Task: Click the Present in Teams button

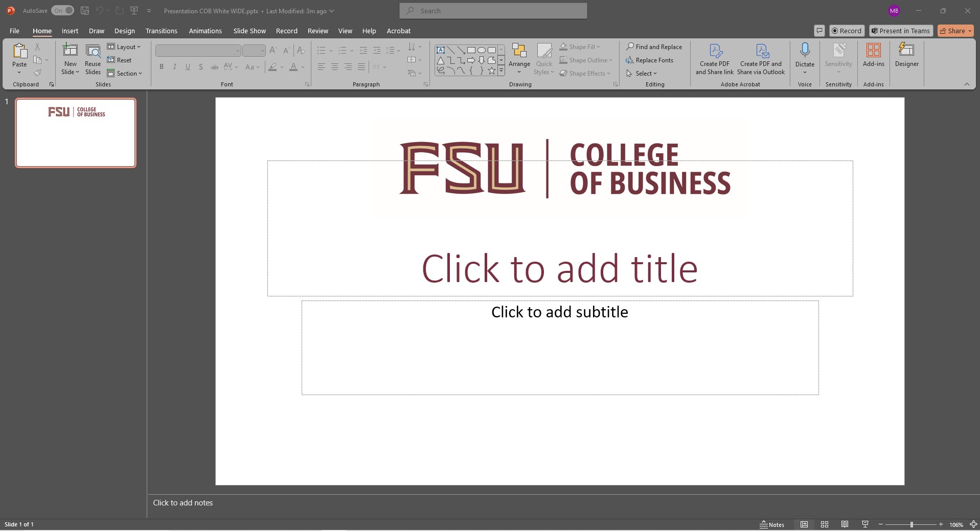Action: tap(900, 31)
